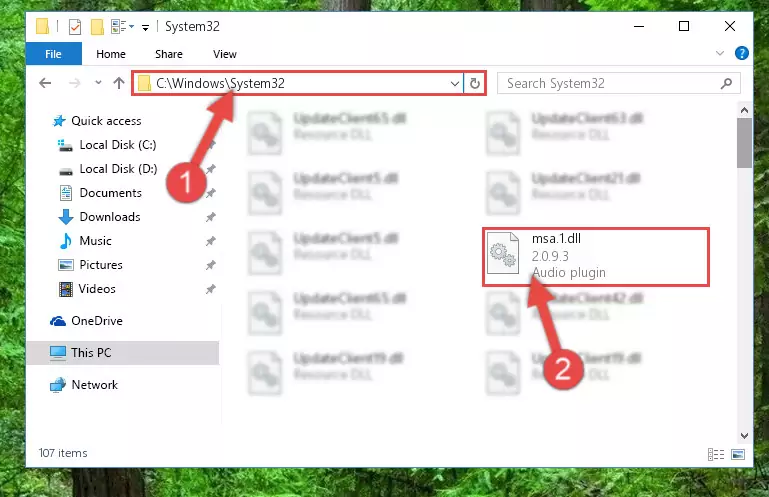Click the pin icon beside Music
The width and height of the screenshot is (769, 497).
[211, 241]
